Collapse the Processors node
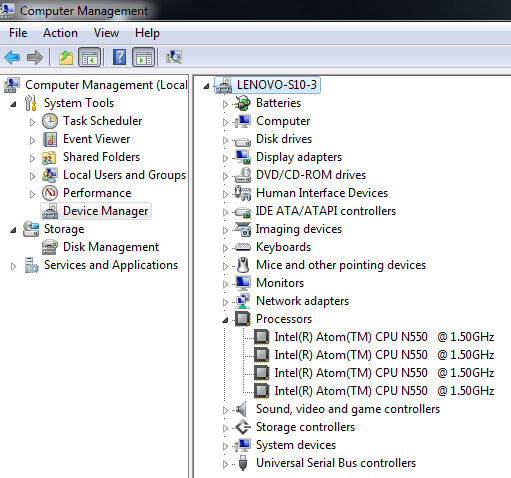This screenshot has width=511, height=478. tap(225, 320)
